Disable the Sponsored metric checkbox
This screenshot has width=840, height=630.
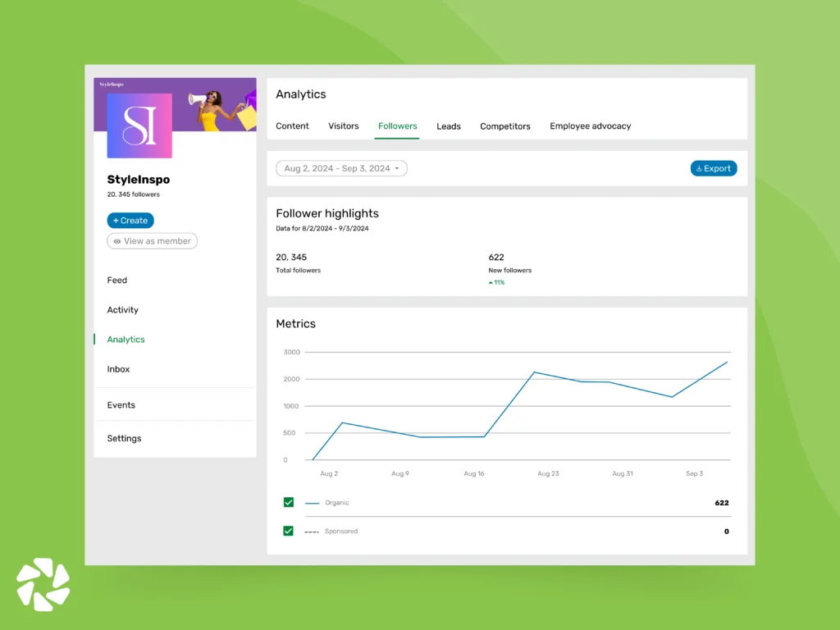pos(288,531)
